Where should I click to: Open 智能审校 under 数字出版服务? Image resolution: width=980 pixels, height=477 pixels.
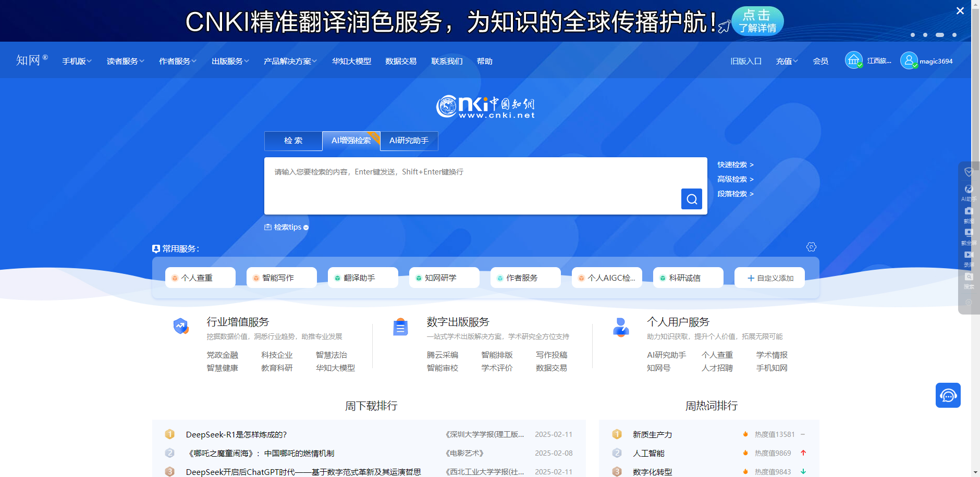click(x=443, y=368)
